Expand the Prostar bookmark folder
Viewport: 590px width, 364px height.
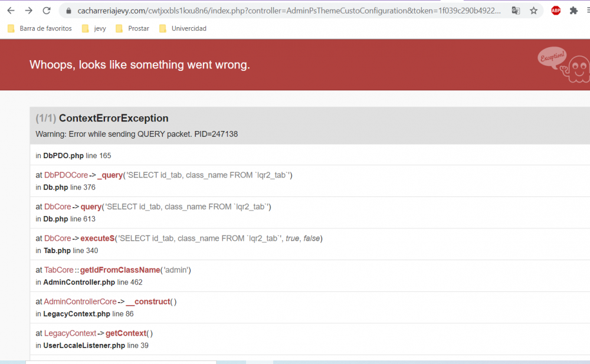[132, 28]
